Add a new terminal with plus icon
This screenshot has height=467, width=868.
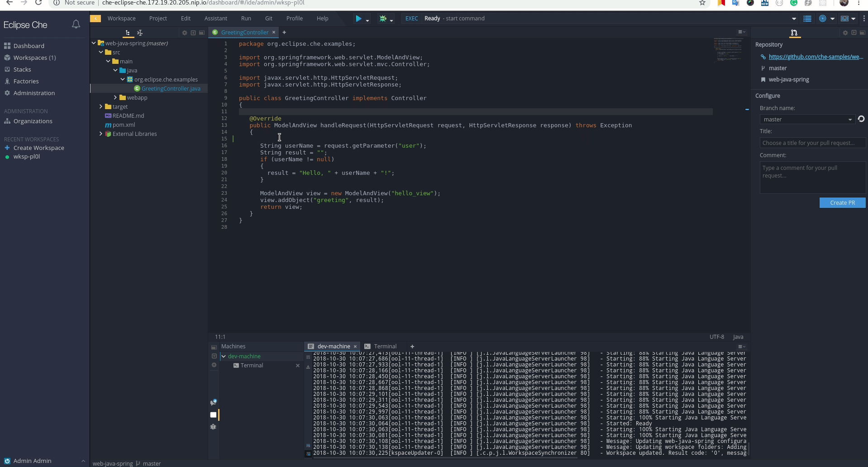[x=412, y=347]
